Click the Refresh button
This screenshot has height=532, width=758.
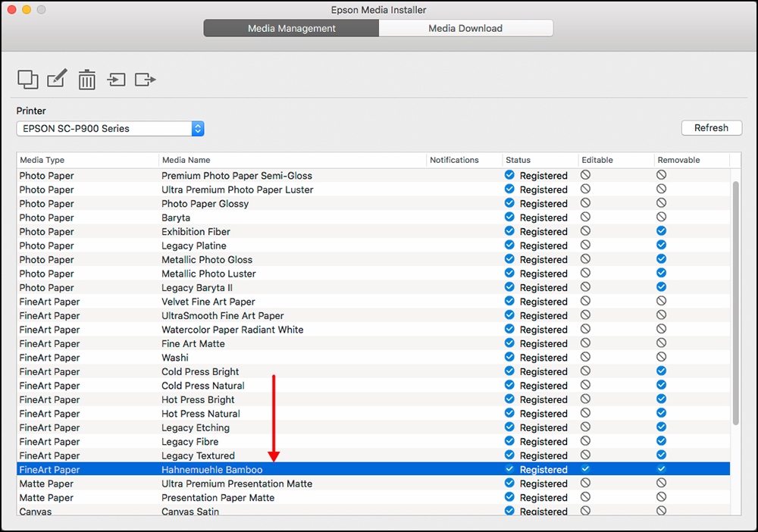[x=711, y=128]
